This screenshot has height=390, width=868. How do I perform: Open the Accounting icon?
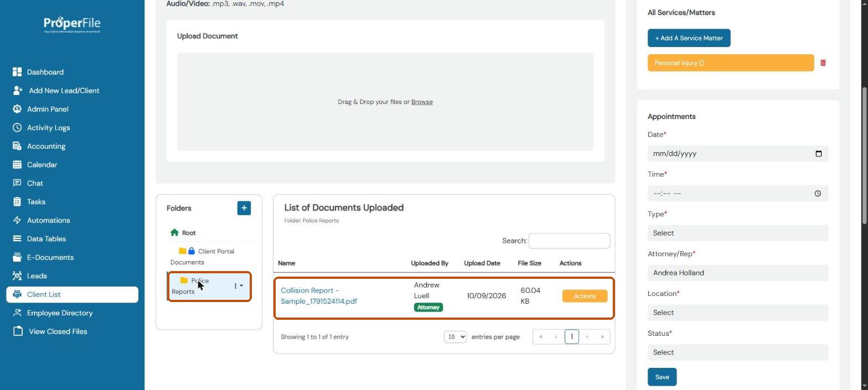tap(17, 146)
